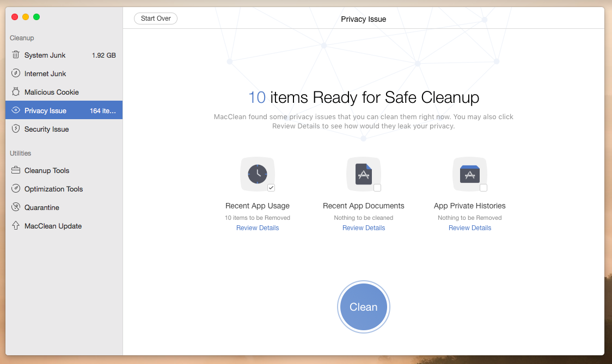
Task: Check the Recent App Documents checkbox
Action: click(x=377, y=188)
